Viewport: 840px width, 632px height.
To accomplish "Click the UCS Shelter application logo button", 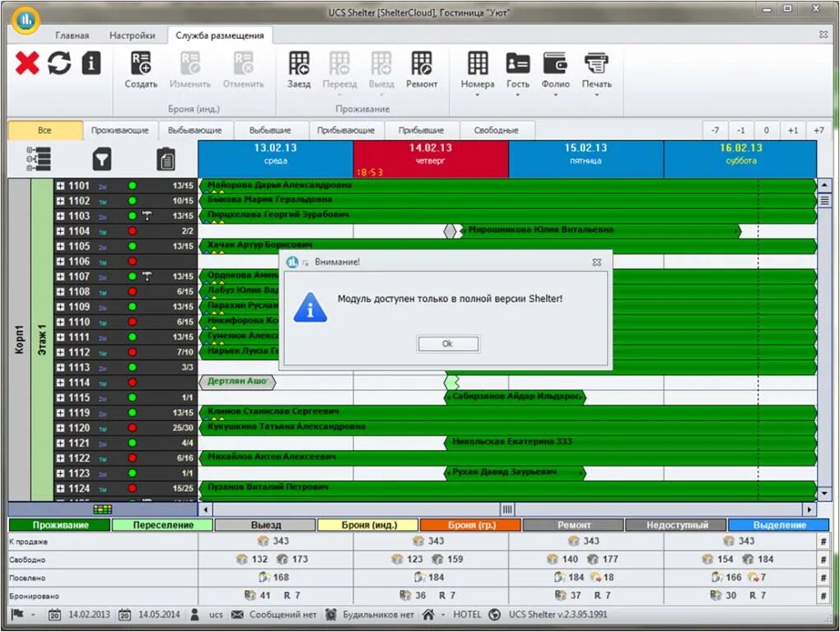I will 26,21.
